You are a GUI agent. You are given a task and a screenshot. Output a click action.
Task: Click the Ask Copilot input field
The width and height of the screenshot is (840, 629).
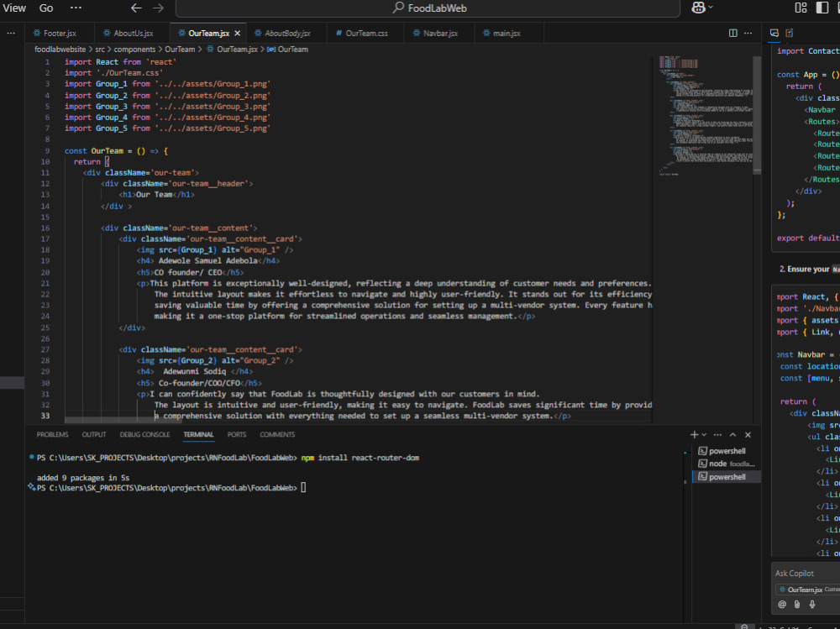(806, 574)
